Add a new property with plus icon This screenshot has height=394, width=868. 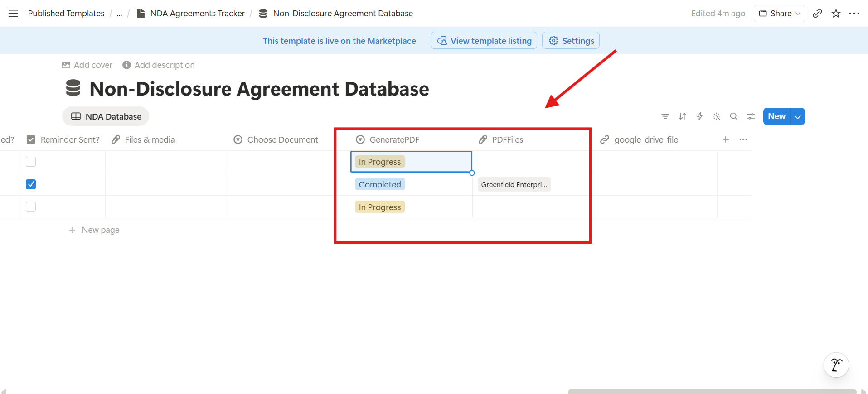[x=726, y=139]
